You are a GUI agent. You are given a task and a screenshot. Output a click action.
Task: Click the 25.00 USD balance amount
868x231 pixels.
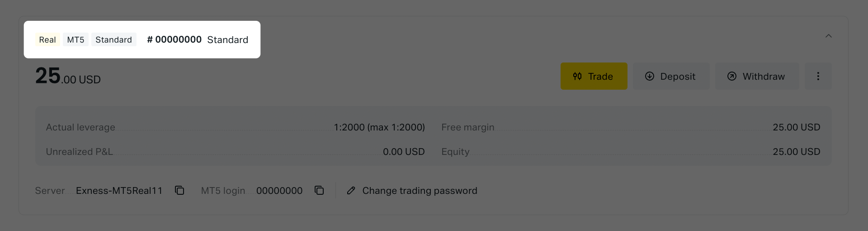(x=68, y=77)
